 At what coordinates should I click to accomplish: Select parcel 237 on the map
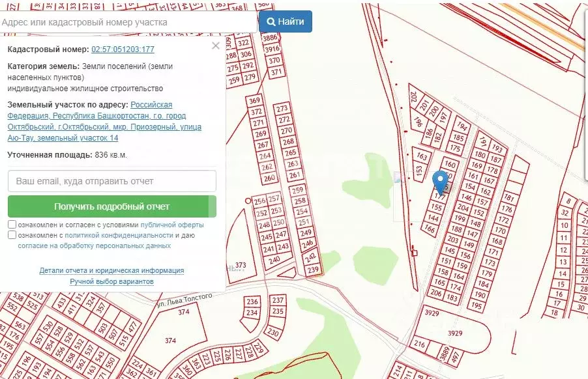pos(278,300)
